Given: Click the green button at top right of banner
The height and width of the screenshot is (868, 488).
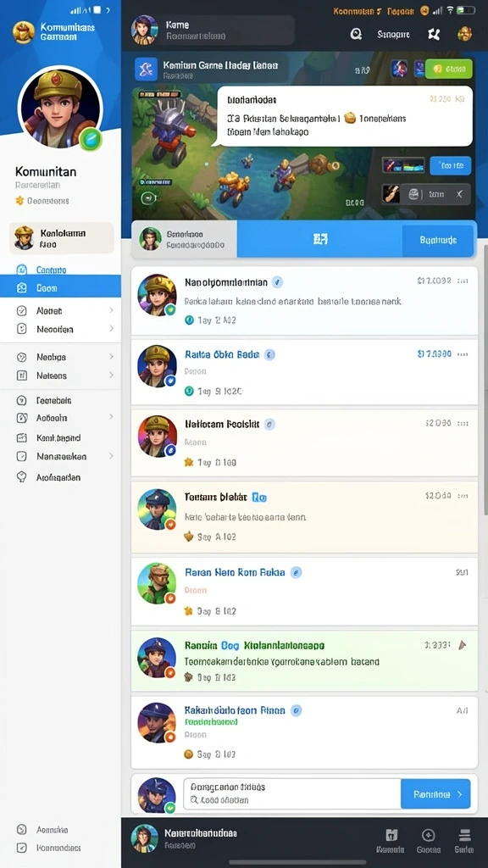Looking at the screenshot, I should (449, 69).
